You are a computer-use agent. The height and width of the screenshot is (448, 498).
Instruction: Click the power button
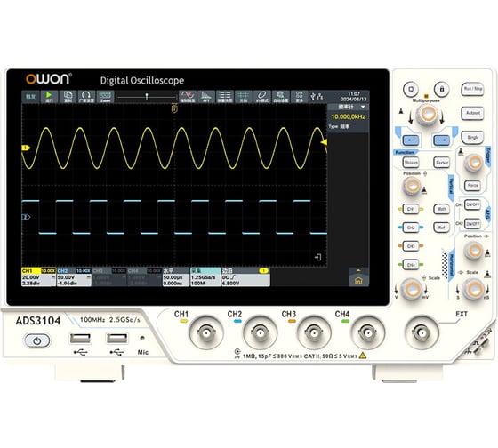click(37, 340)
